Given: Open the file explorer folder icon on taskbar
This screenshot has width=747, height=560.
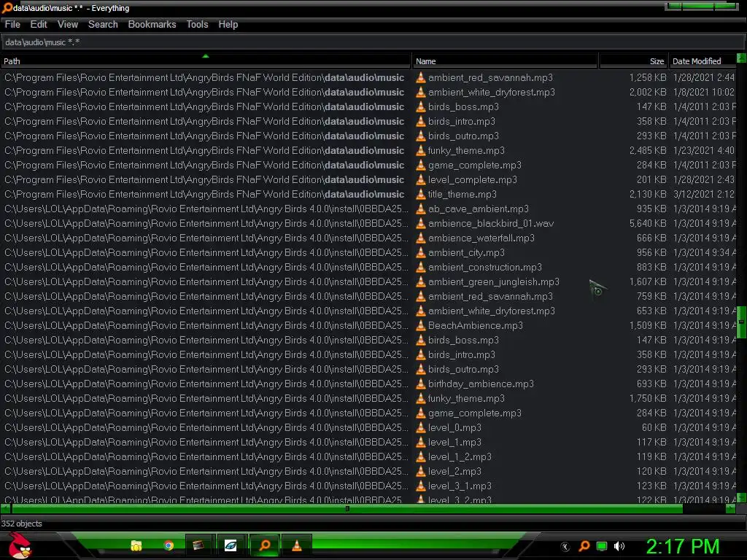Looking at the screenshot, I should (x=136, y=545).
